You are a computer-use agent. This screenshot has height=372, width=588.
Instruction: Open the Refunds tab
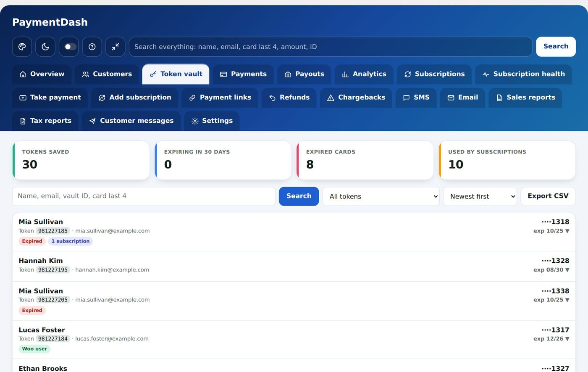click(289, 98)
